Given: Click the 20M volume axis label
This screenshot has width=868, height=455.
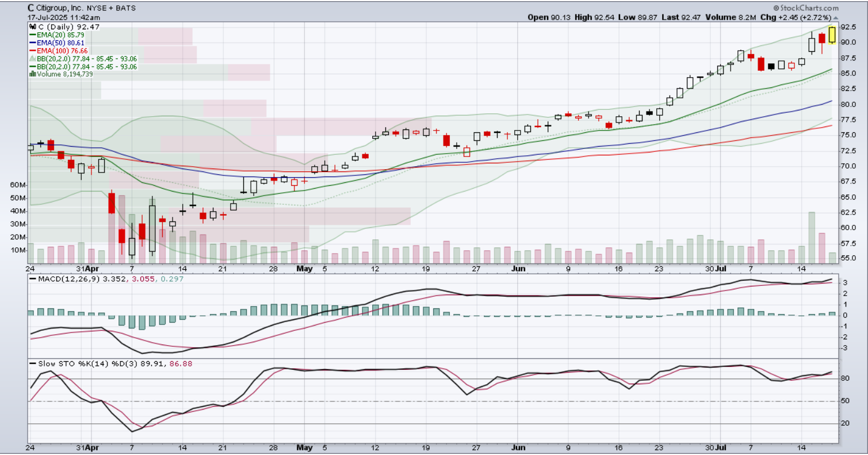Looking at the screenshot, I should (18, 238).
